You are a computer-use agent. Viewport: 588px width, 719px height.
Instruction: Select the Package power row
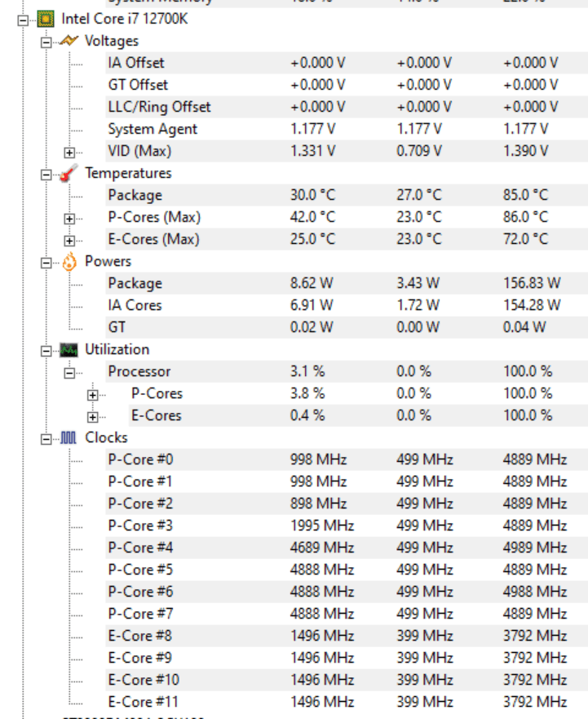tap(347, 283)
